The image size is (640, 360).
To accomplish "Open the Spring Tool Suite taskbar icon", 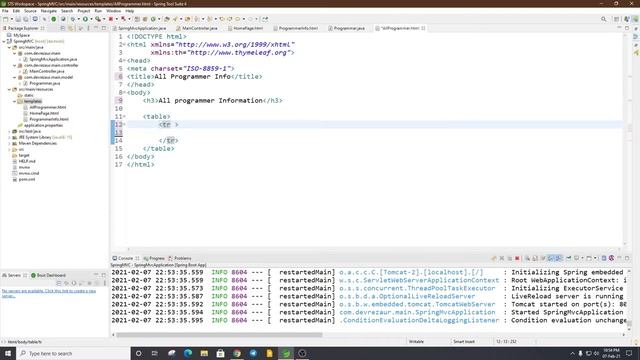I will [x=286, y=353].
